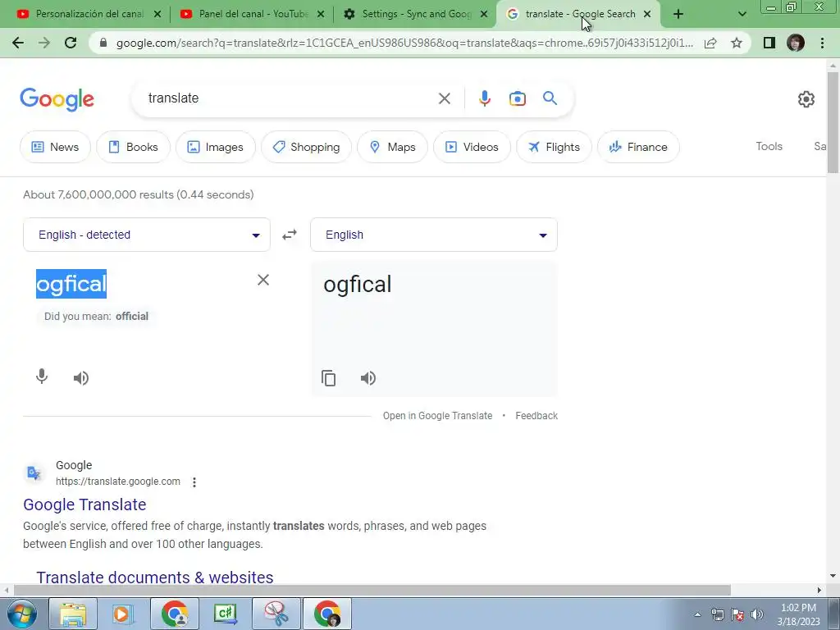The width and height of the screenshot is (840, 630).
Task: Open the Chrome side panel icon
Action: tap(769, 43)
